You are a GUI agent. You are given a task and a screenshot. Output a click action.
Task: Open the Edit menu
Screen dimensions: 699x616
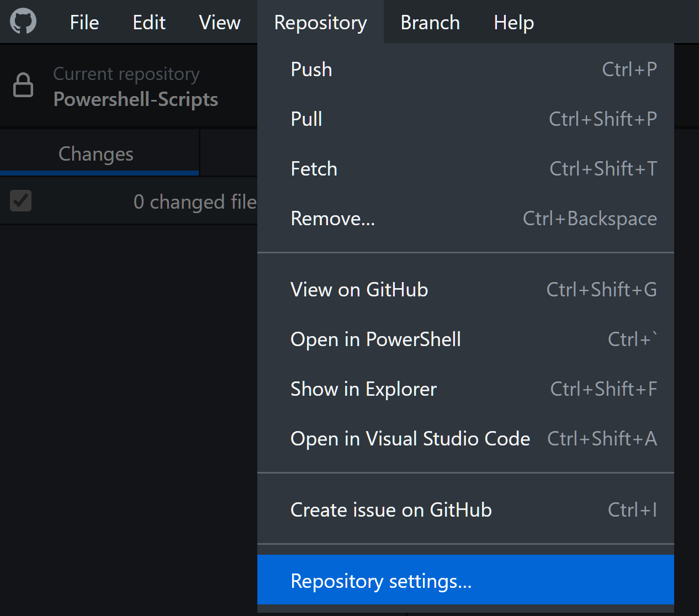click(x=149, y=22)
